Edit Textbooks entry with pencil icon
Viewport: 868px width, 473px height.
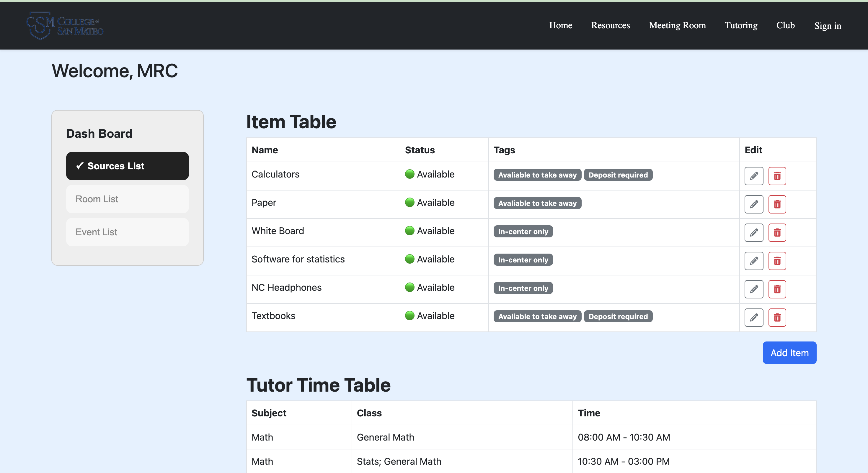coord(754,317)
